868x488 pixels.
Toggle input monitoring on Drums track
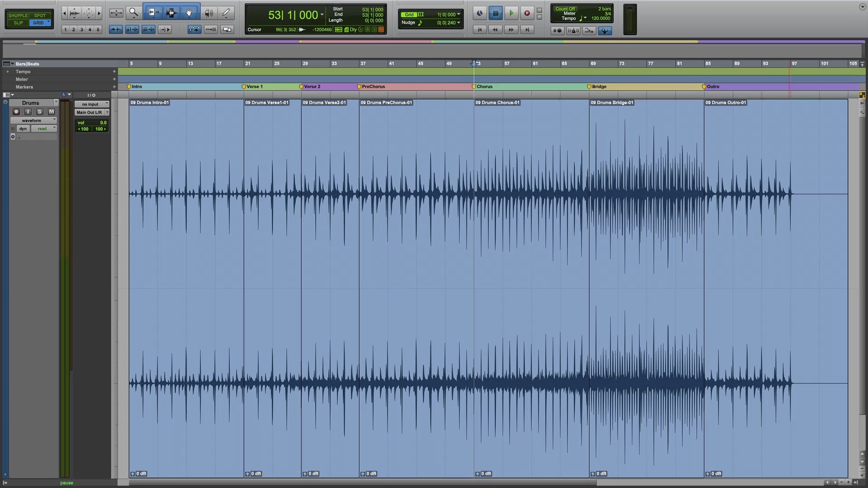pos(28,112)
